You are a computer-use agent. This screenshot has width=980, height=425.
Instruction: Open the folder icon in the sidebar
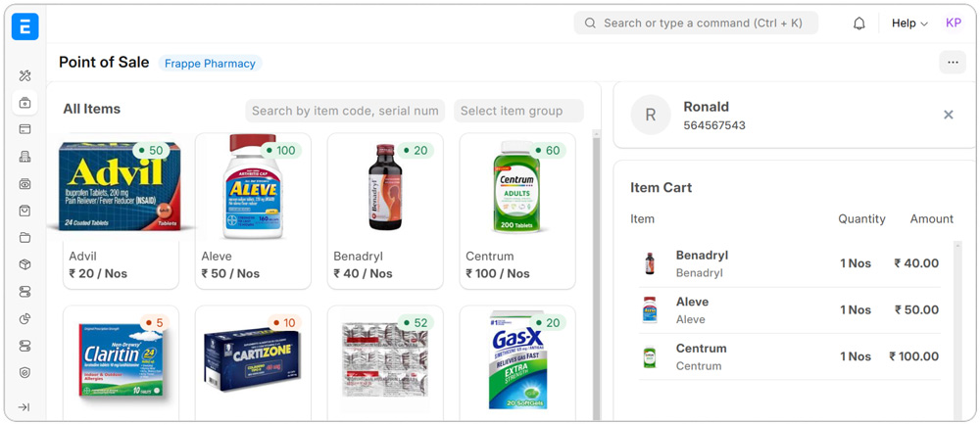point(25,238)
